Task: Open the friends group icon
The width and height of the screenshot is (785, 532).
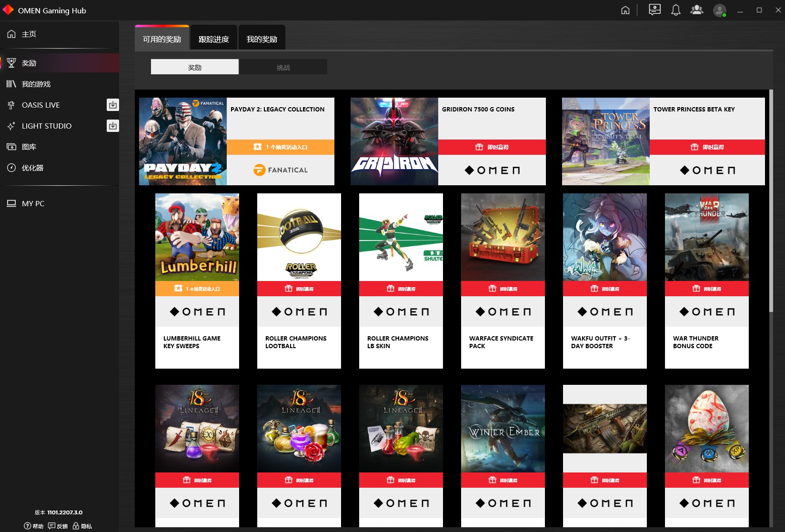Action: [x=697, y=10]
